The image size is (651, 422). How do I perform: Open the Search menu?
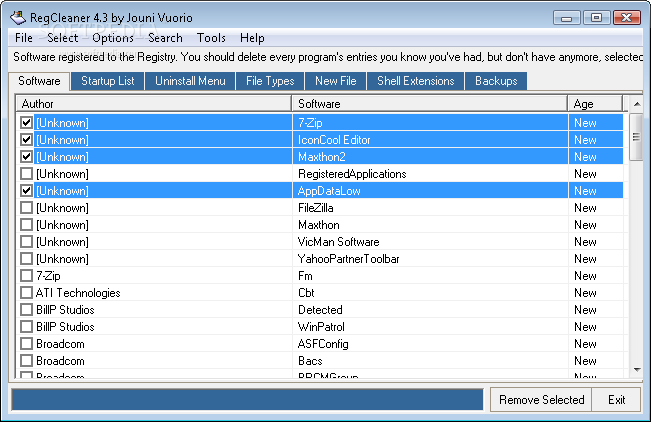coord(165,38)
